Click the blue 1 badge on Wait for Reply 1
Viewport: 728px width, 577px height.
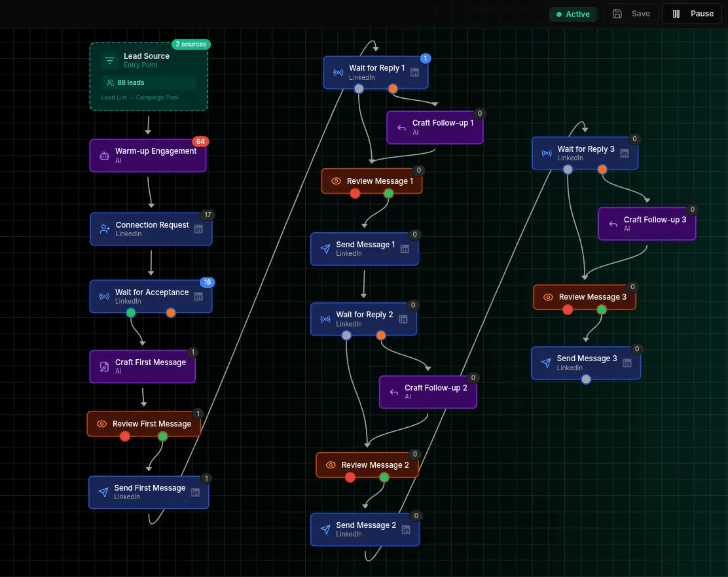click(x=426, y=58)
